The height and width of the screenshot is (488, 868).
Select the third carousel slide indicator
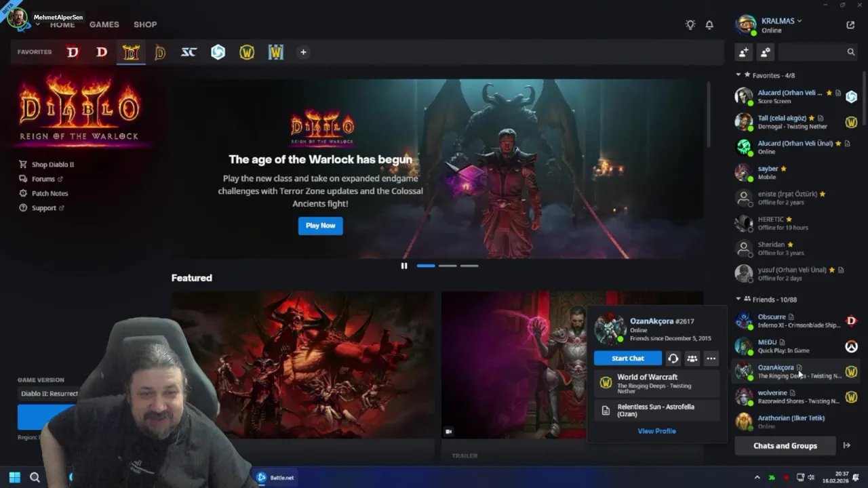(x=469, y=266)
